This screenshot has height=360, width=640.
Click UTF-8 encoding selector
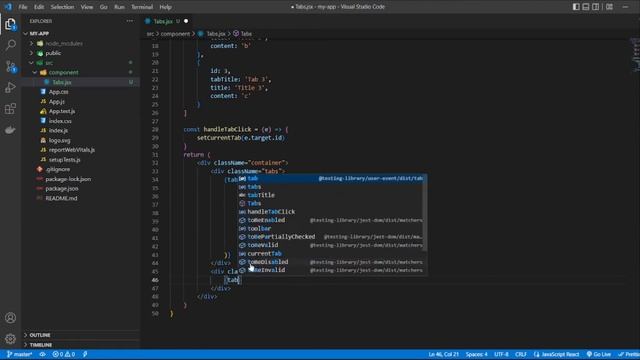(x=501, y=354)
